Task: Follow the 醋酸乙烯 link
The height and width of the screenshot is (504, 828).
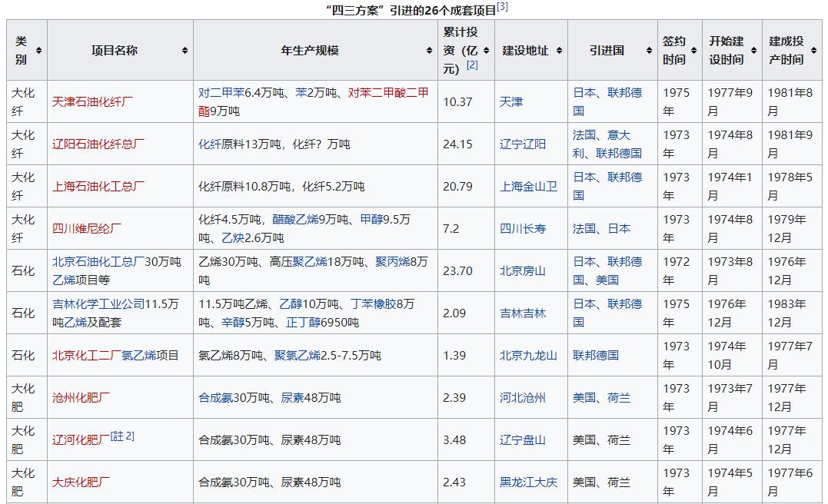Action: click(x=295, y=220)
